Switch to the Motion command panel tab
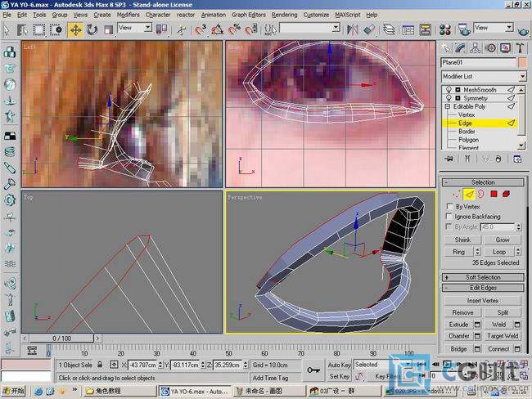 [490, 48]
